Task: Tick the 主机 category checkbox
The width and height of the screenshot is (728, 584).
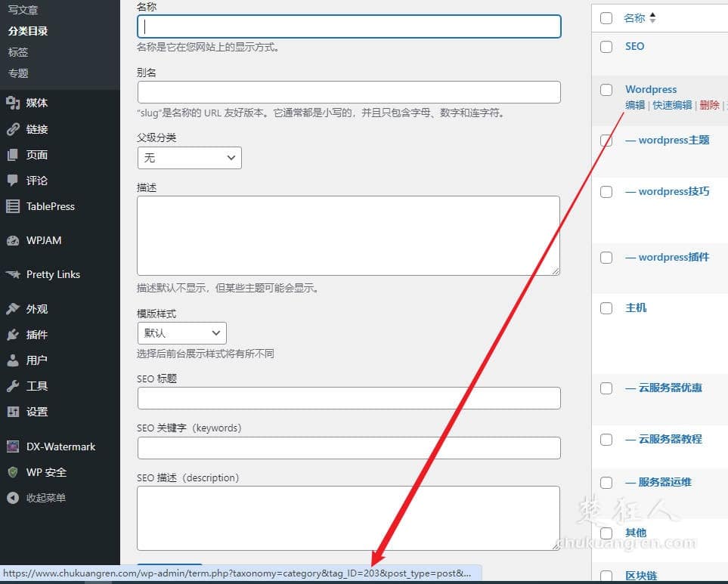Action: tap(606, 307)
